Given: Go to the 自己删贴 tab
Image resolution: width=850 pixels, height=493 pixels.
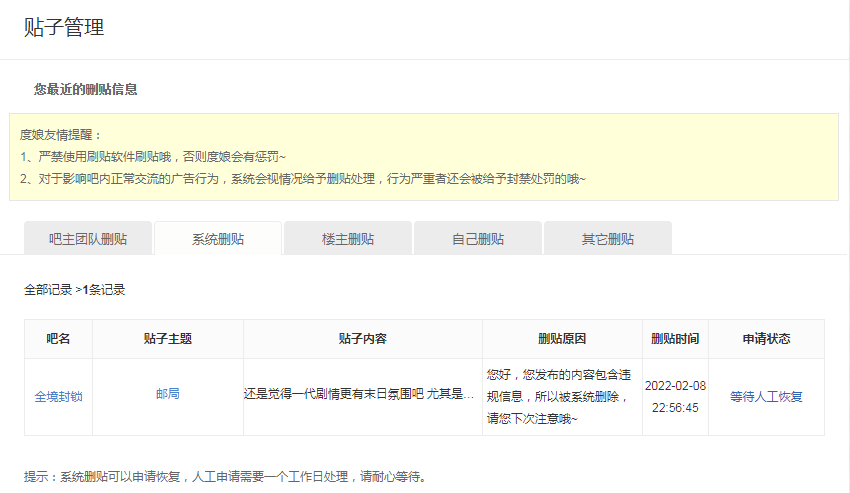Looking at the screenshot, I should point(478,239).
